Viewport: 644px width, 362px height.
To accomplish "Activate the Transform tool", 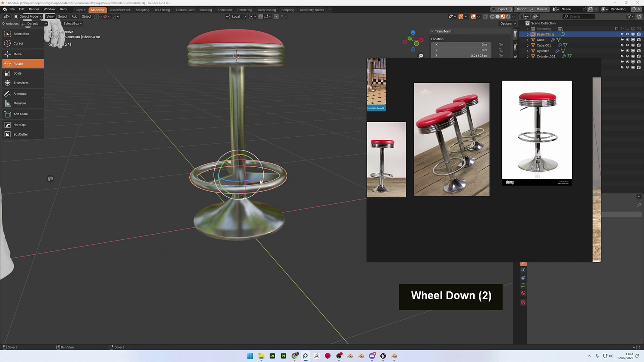I will point(23,83).
